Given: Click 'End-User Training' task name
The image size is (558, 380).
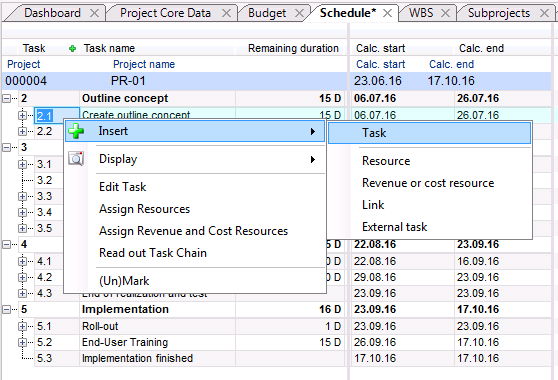Looking at the screenshot, I should [125, 342].
